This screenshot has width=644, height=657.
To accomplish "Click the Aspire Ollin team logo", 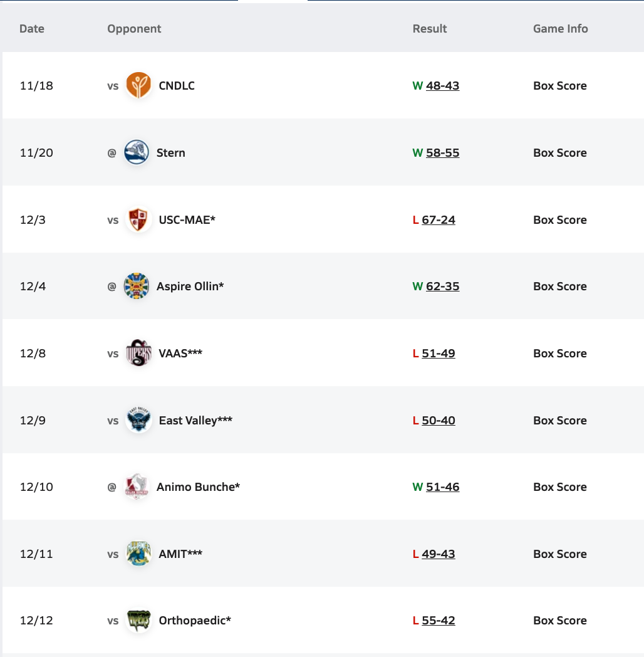I will [137, 286].
